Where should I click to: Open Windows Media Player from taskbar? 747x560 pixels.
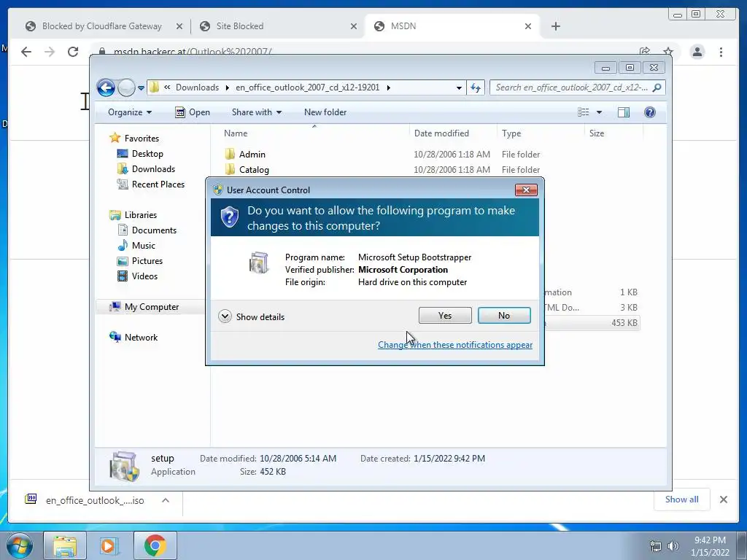click(109, 545)
